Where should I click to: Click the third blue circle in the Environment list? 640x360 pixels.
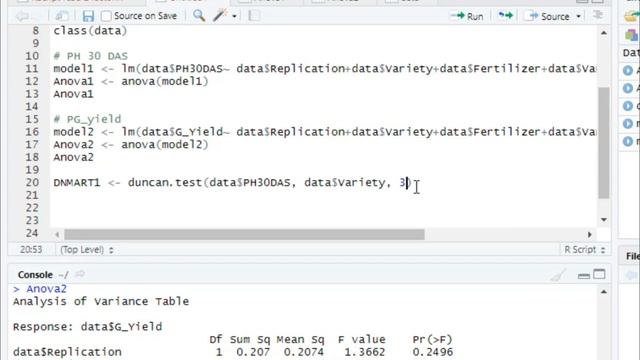tap(628, 106)
